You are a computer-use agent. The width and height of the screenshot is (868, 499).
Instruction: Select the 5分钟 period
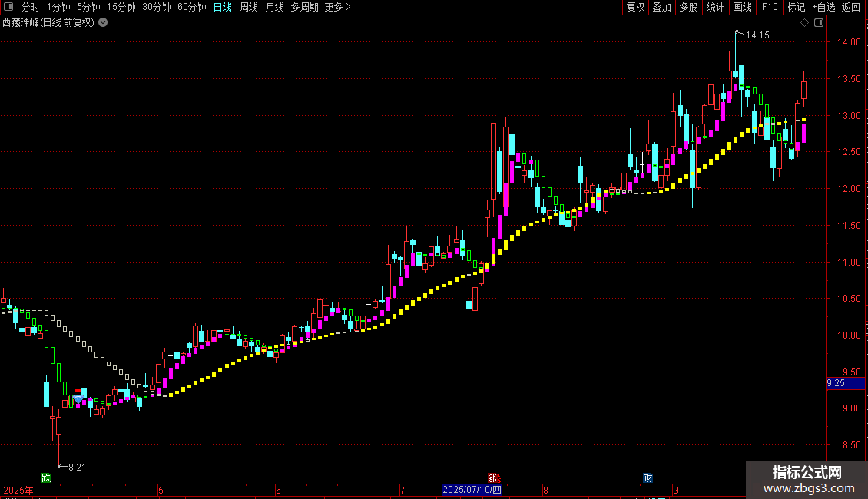[x=88, y=7]
